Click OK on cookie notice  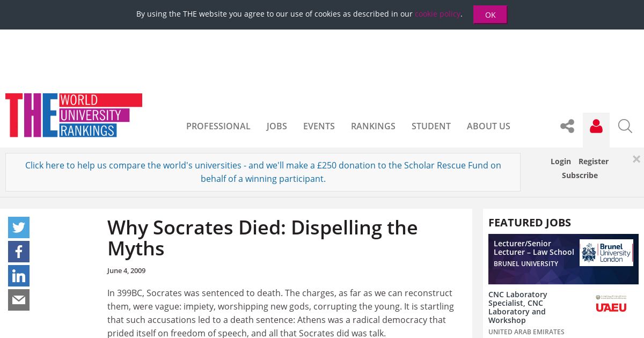tap(490, 14)
